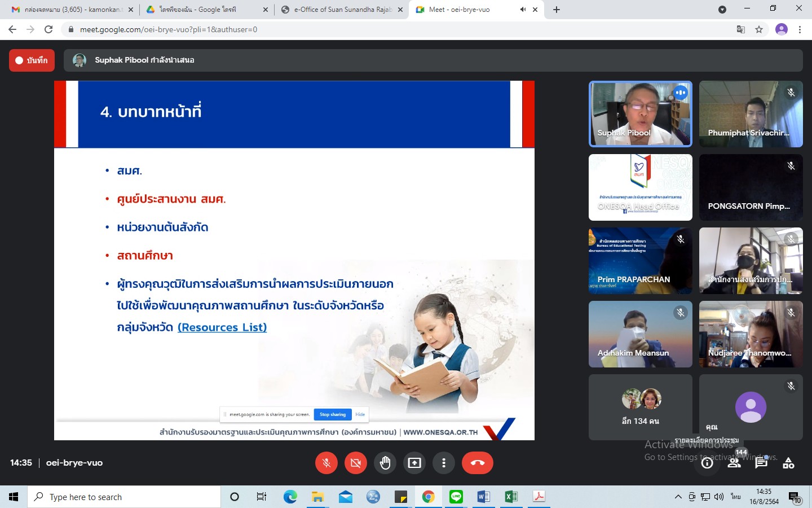The height and width of the screenshot is (508, 812).
Task: Open the chat panel
Action: coord(761,463)
